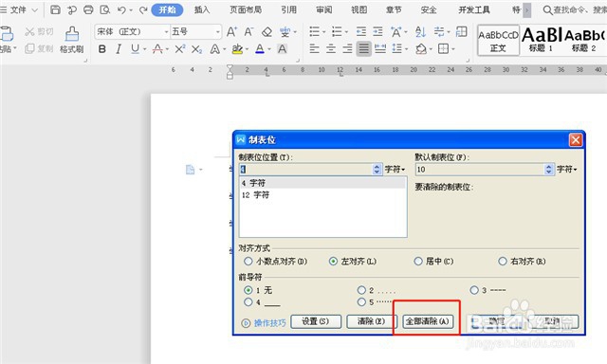This screenshot has width=607, height=364.
Task: Apply blue font color swatch
Action: click(260, 49)
